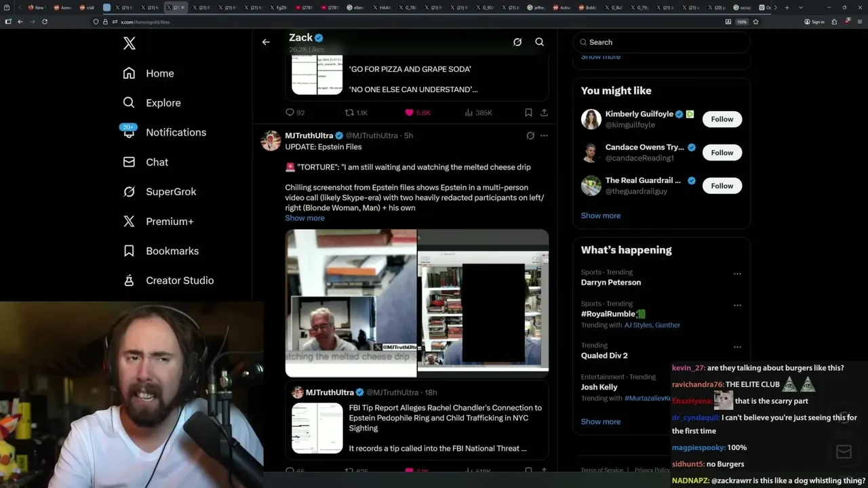Bookmark this page with the star icon
This screenshot has height=488, width=868.
pyautogui.click(x=755, y=22)
